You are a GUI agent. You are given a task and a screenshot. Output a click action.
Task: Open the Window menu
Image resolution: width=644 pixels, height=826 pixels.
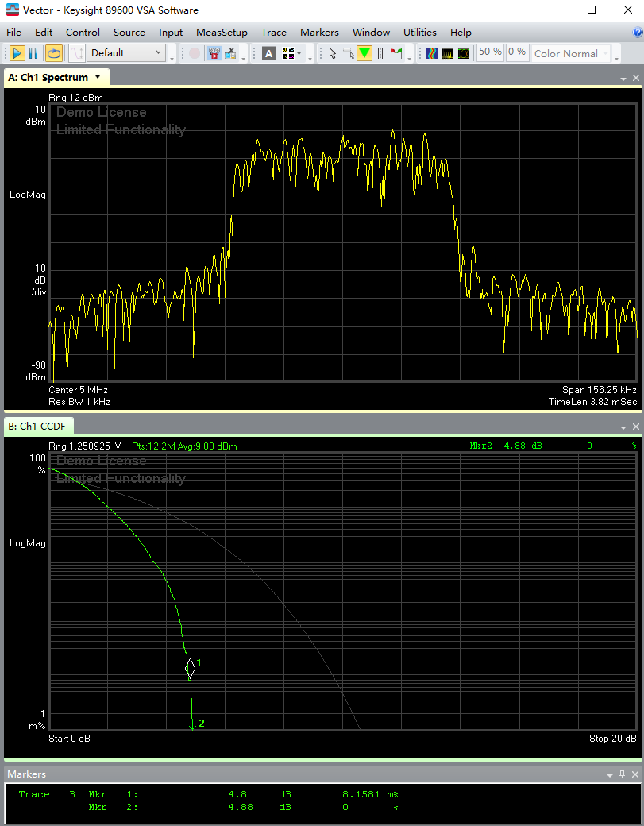coord(371,32)
